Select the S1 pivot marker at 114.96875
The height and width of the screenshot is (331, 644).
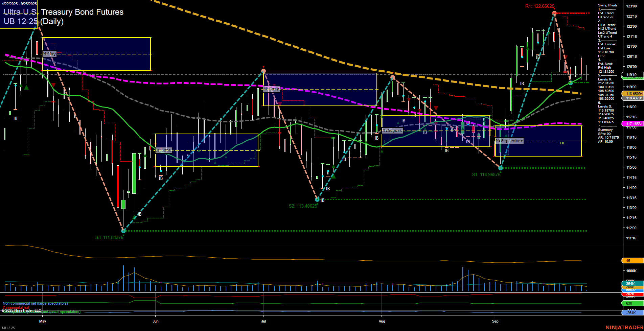[x=500, y=167]
